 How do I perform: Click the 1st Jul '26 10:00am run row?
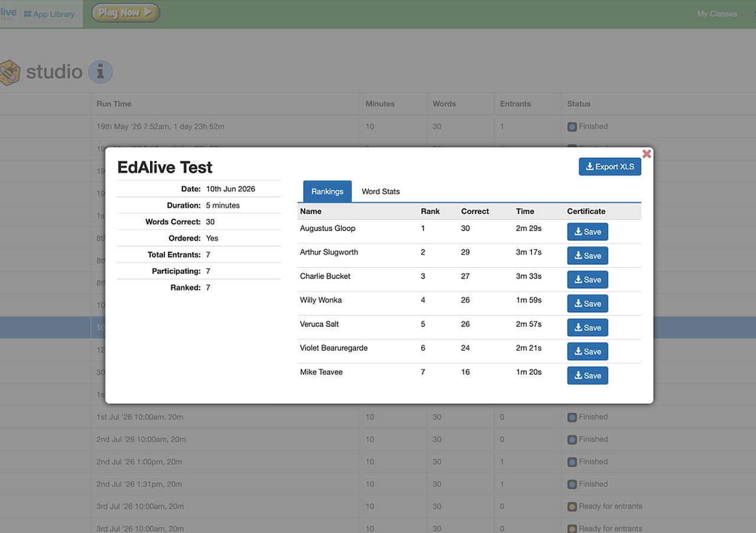(x=378, y=417)
